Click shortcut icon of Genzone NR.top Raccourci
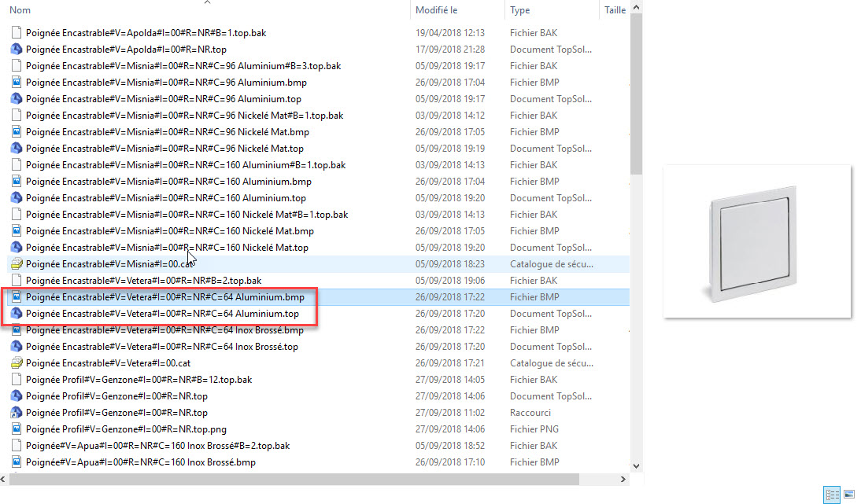This screenshot has height=504, width=861. (17, 413)
